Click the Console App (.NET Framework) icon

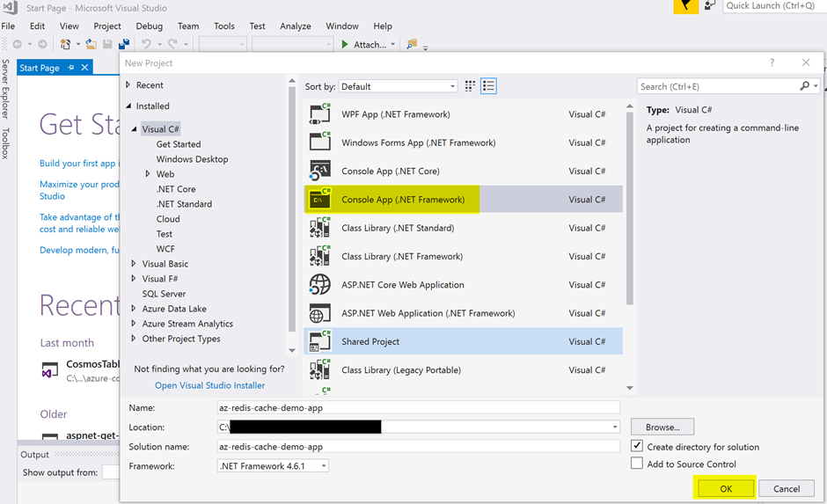[319, 200]
